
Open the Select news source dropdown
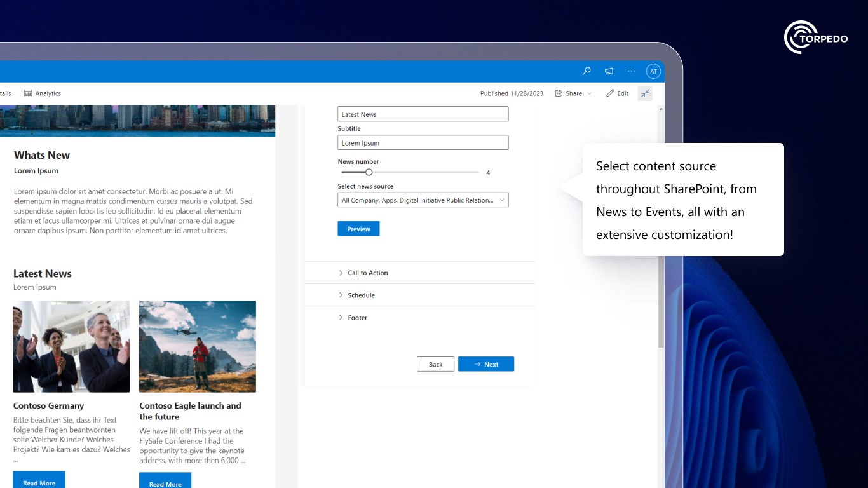coord(423,200)
